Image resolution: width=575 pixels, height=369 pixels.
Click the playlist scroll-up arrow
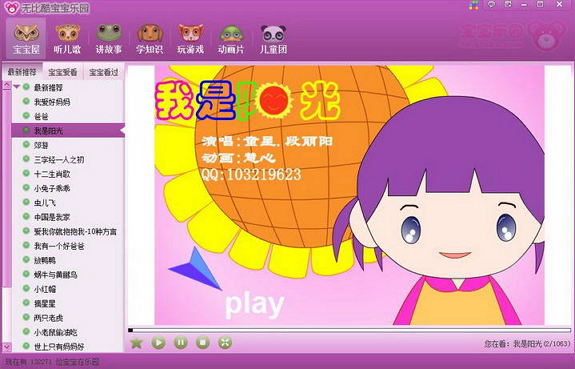[x=7, y=85]
